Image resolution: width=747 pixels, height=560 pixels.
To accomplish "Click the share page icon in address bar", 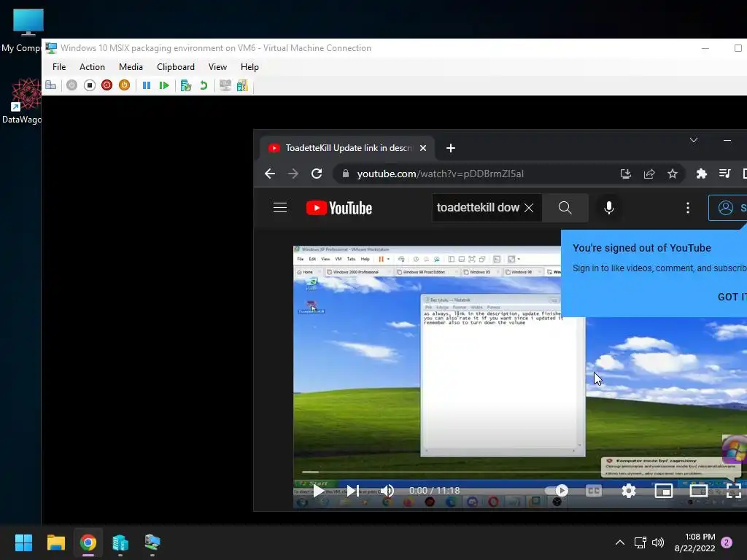I will tap(649, 174).
